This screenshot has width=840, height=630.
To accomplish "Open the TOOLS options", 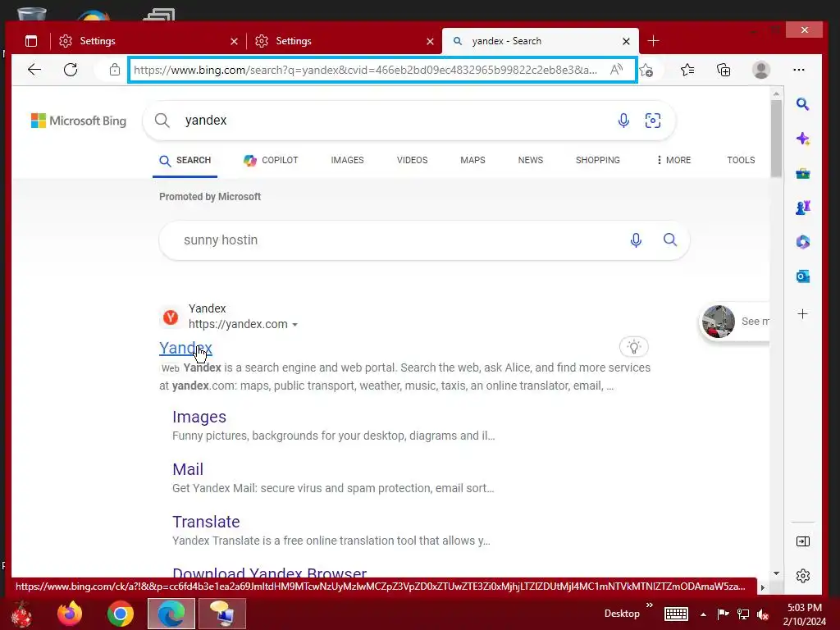I will pyautogui.click(x=741, y=160).
